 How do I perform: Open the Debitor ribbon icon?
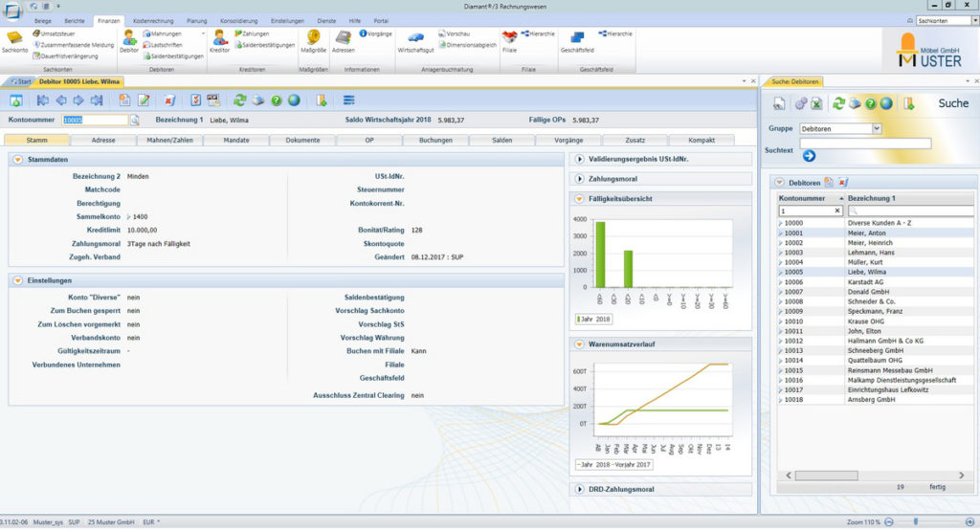click(x=129, y=41)
